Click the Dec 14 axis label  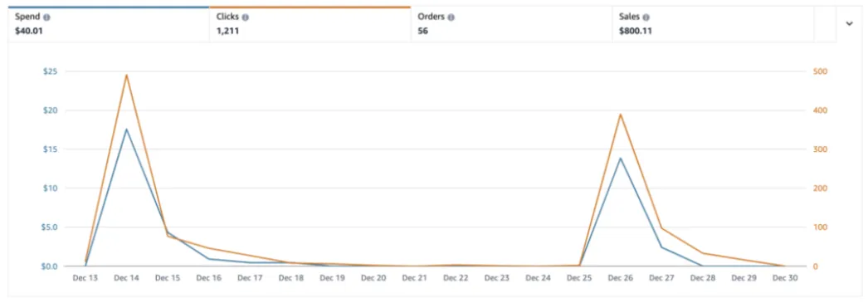126,279
